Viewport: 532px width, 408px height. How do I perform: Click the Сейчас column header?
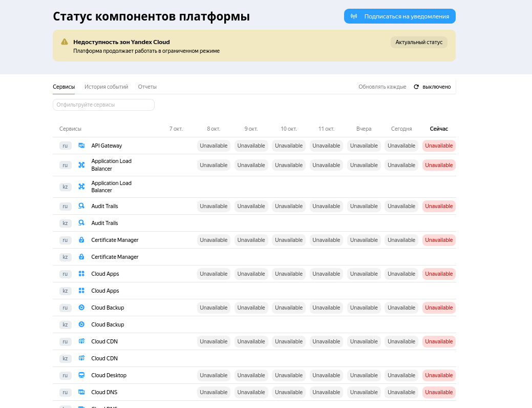[439, 129]
